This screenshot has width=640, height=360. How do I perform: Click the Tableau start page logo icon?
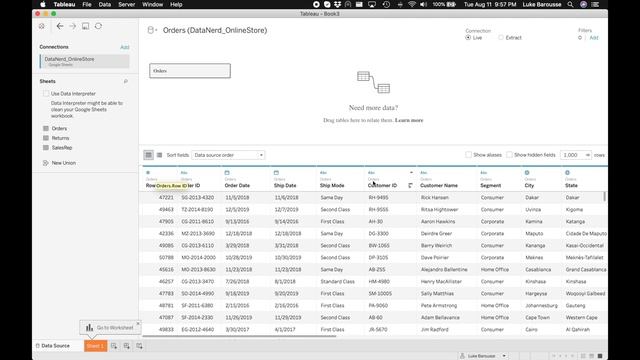pyautogui.click(x=42, y=26)
